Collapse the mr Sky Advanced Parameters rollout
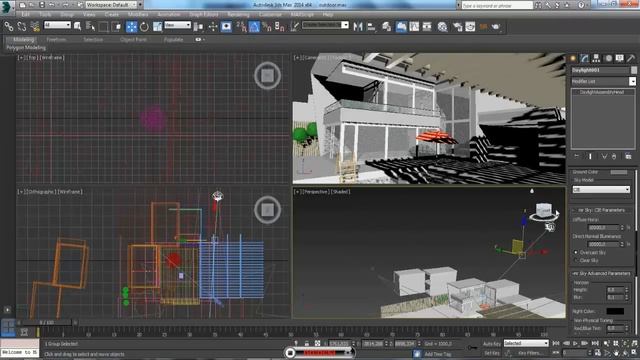640x360 pixels. [x=602, y=273]
